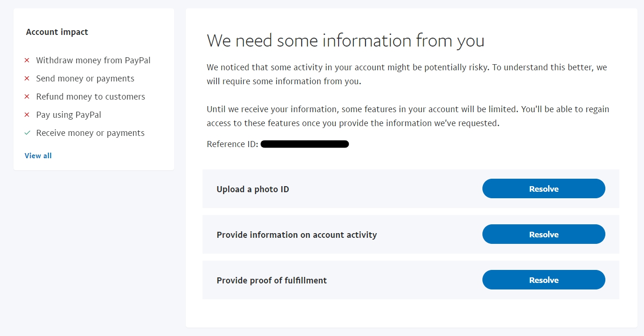
Task: Click the Receive money or payments text
Action: (x=90, y=133)
